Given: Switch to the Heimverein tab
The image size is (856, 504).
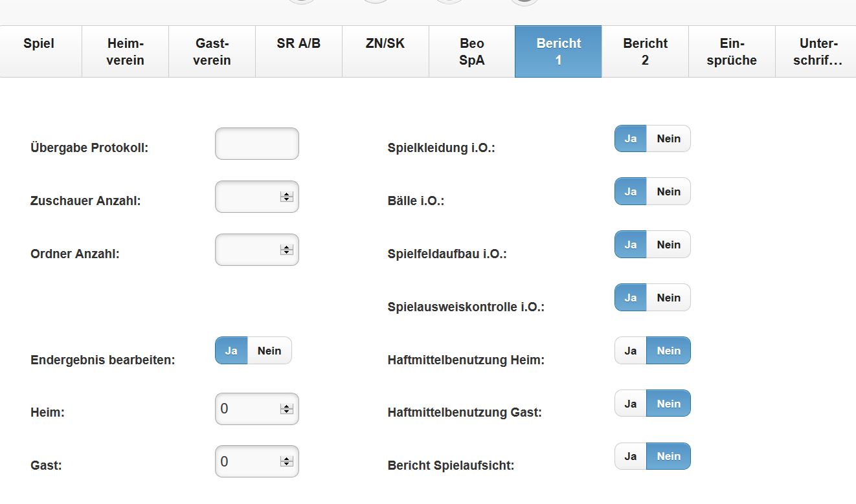Looking at the screenshot, I should pyautogui.click(x=125, y=52).
